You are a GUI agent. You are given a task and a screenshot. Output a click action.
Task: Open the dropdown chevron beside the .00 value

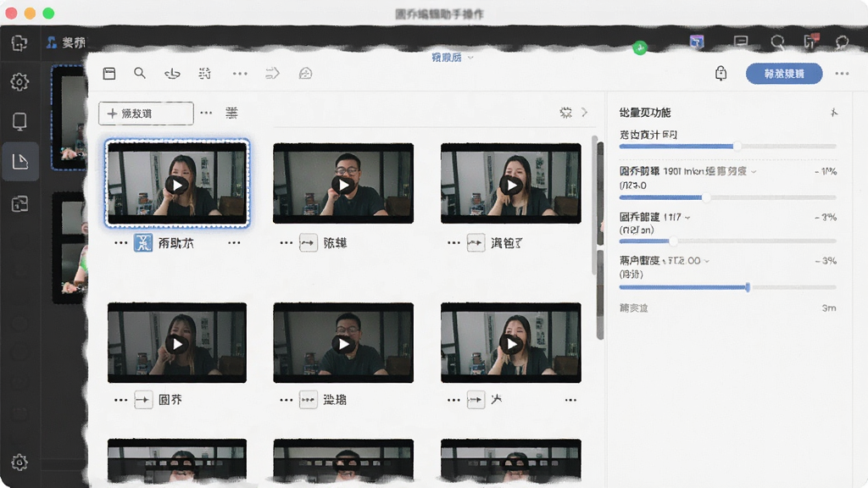coord(706,261)
